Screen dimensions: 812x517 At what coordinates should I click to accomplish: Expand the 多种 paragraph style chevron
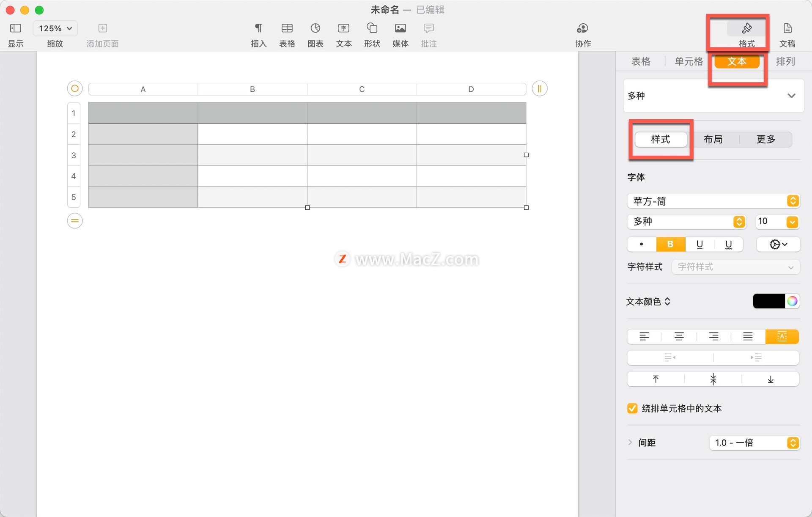click(791, 96)
